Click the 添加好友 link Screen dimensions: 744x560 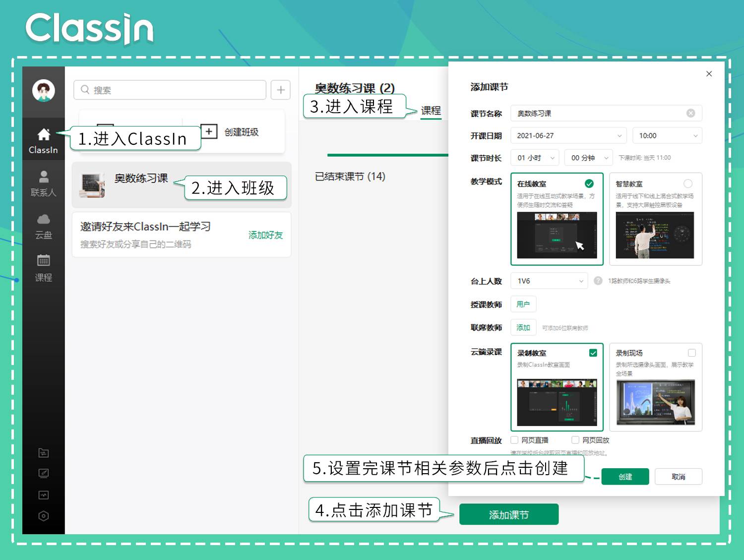click(265, 235)
